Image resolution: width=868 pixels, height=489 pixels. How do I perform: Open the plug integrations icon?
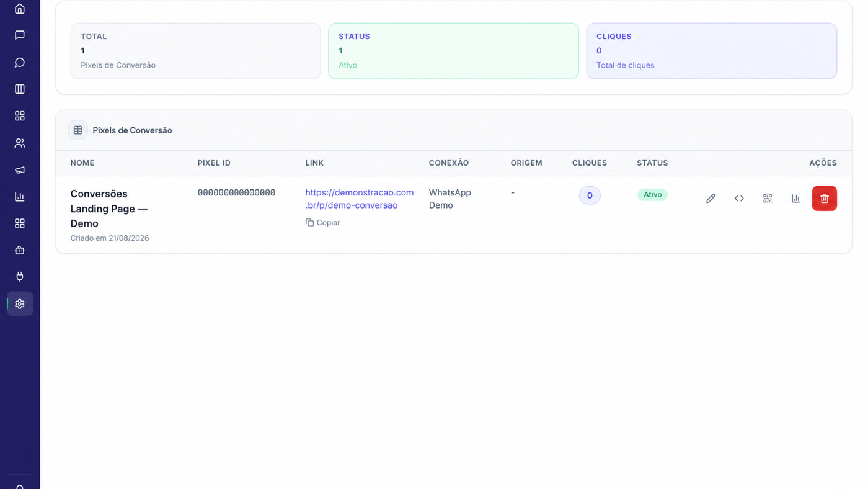coord(20,277)
